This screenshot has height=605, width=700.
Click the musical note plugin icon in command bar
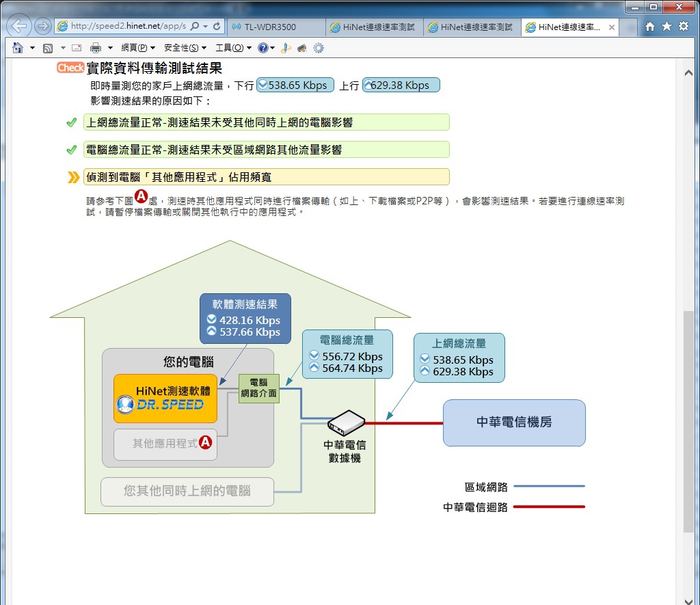pos(286,49)
